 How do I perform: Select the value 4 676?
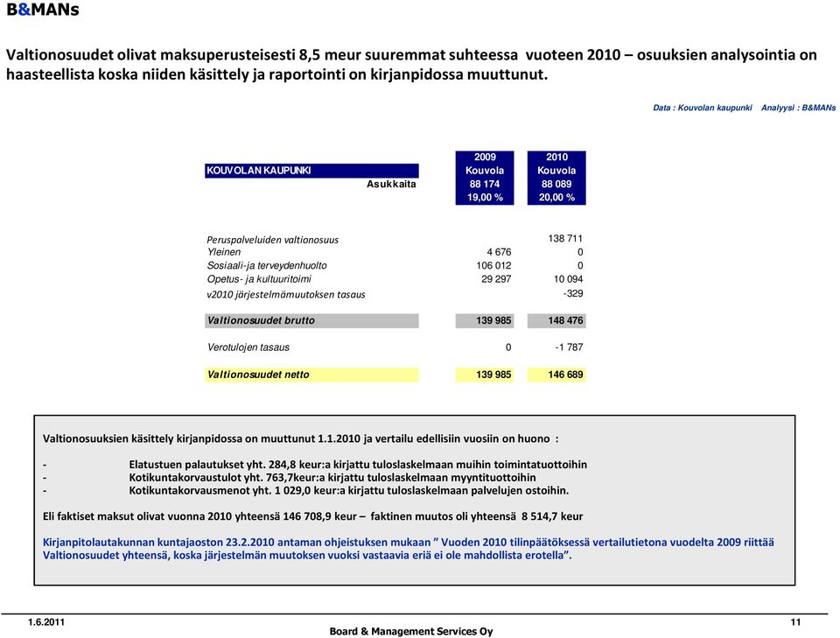(499, 252)
